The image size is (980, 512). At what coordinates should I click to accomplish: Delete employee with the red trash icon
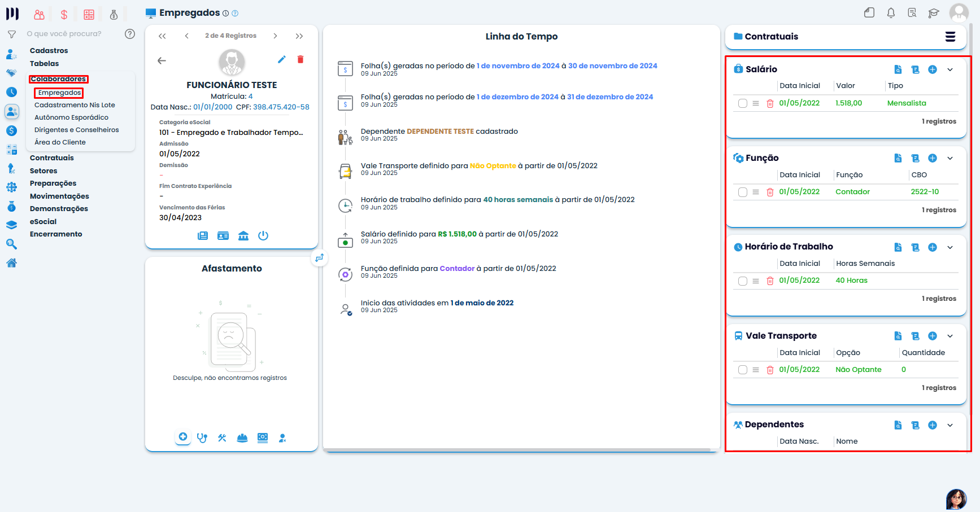(x=300, y=59)
